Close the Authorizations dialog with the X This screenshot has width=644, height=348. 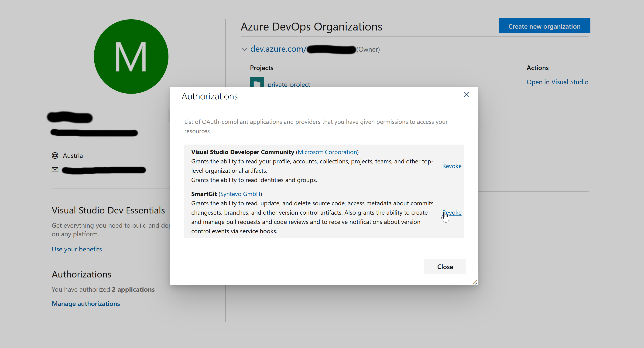[466, 95]
